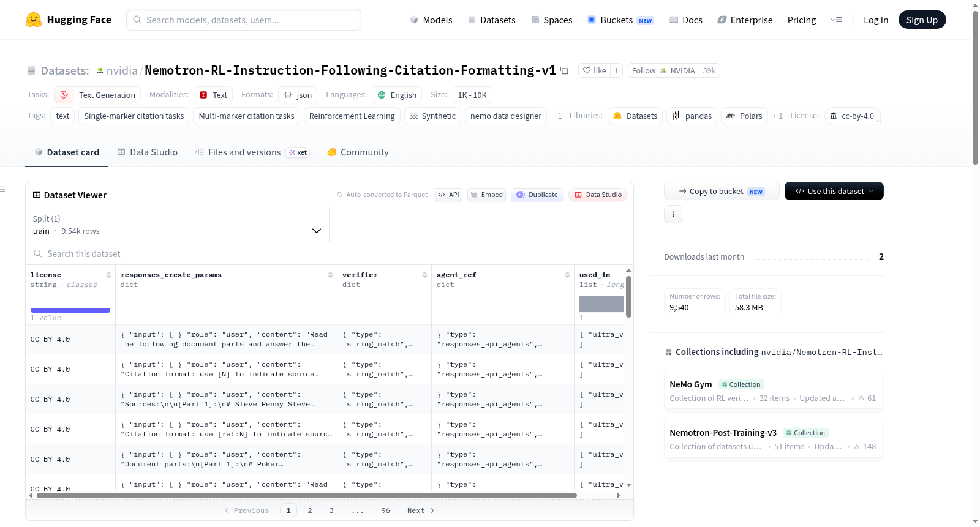Open the Docs nav item

click(685, 20)
